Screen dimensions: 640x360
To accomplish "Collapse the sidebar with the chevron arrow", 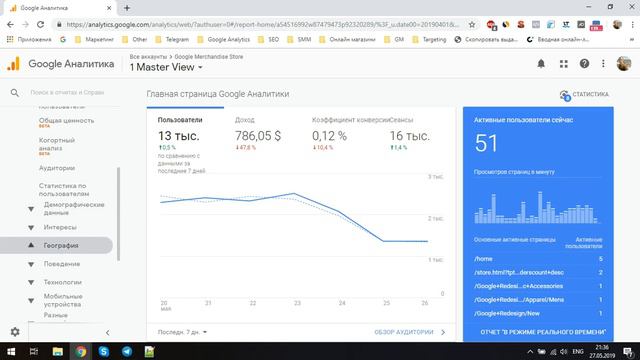I will 107,332.
